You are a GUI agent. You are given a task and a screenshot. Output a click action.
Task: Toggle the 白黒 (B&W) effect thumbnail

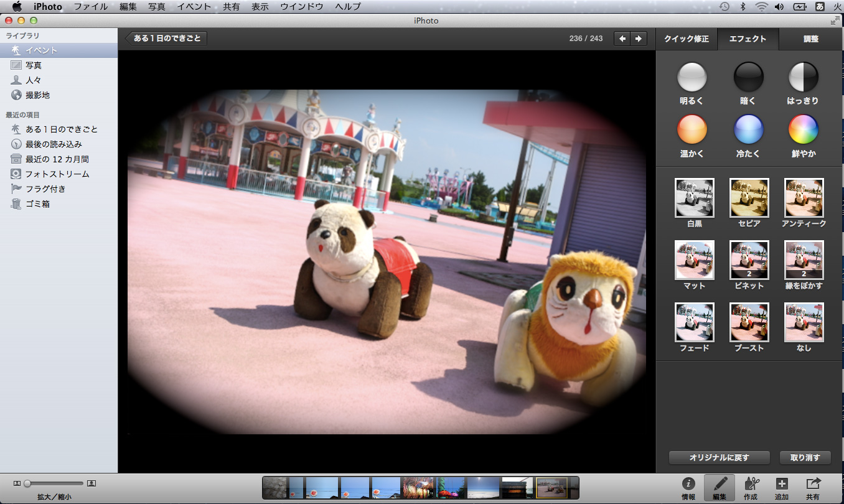click(x=695, y=198)
